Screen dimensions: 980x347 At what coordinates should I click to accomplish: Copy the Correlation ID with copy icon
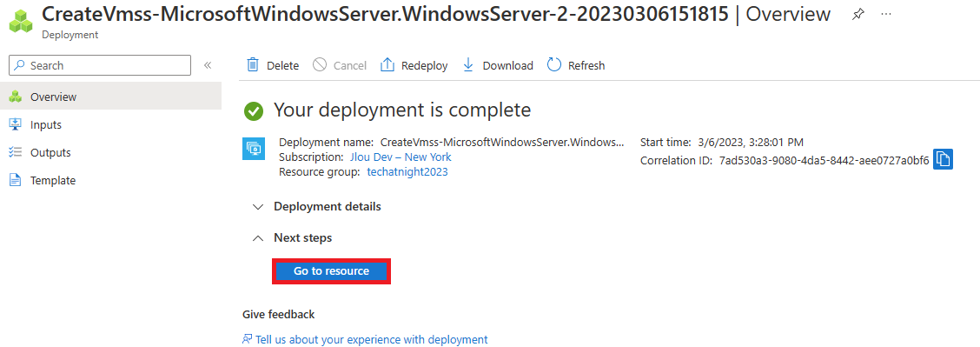click(x=944, y=159)
